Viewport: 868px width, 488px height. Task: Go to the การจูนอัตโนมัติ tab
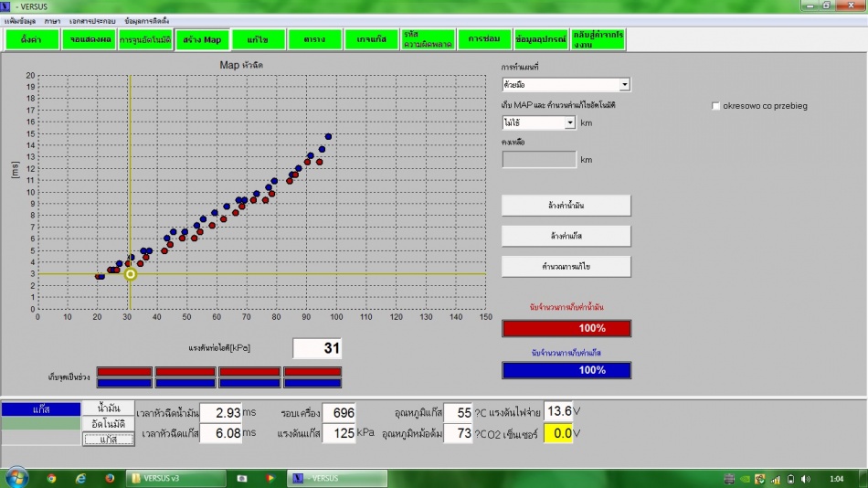click(x=145, y=39)
